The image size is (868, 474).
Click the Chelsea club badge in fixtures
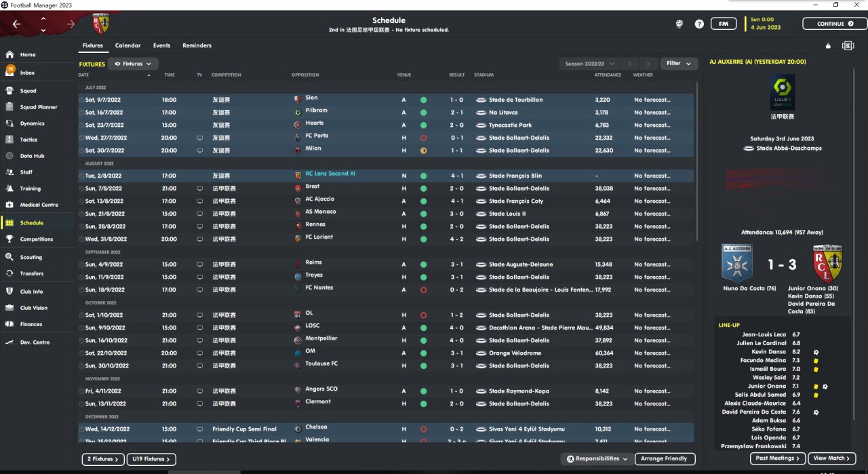(298, 429)
